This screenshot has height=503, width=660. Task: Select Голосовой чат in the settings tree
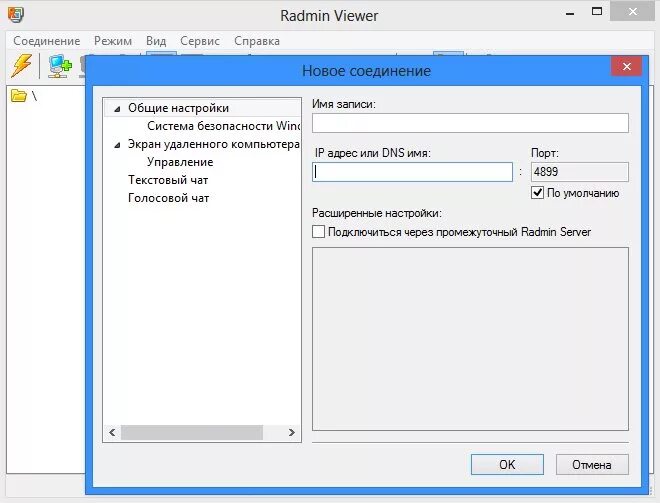(168, 198)
